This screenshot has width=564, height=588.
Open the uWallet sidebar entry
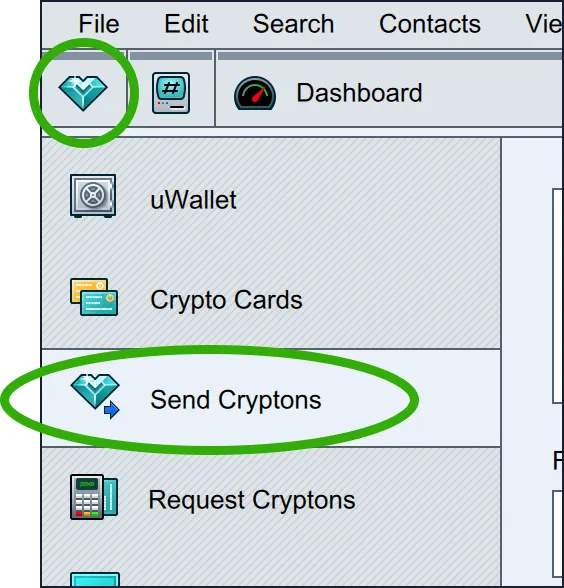(x=271, y=198)
